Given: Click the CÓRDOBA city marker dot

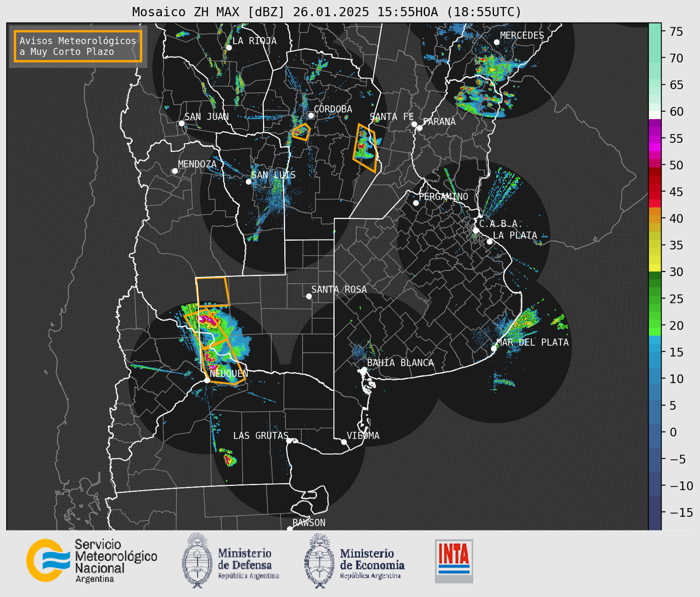Looking at the screenshot, I should click(311, 115).
